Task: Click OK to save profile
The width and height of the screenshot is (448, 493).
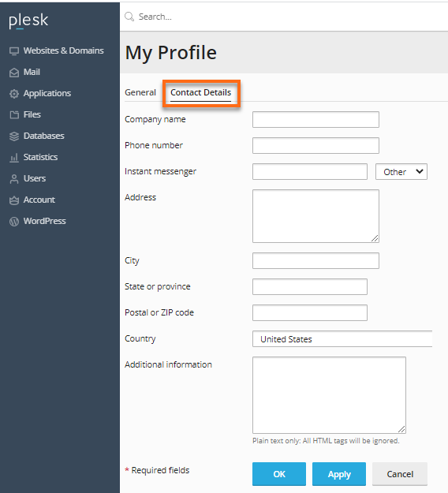Action: tap(279, 474)
